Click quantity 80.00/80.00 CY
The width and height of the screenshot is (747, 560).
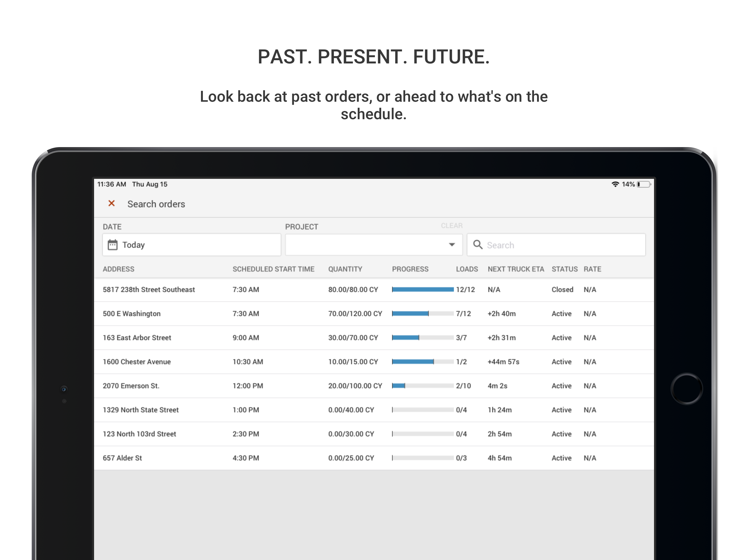(x=353, y=290)
